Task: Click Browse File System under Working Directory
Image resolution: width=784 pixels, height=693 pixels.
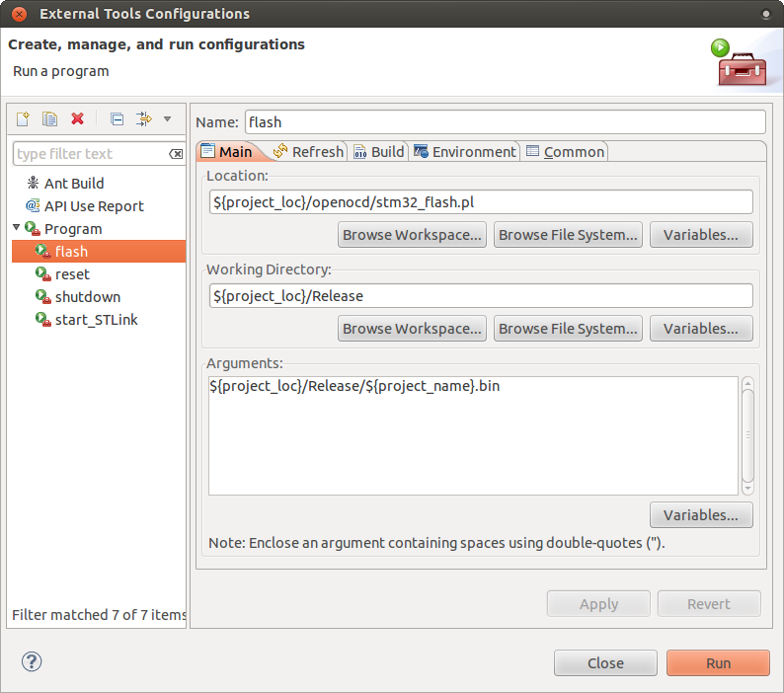Action: click(x=568, y=329)
